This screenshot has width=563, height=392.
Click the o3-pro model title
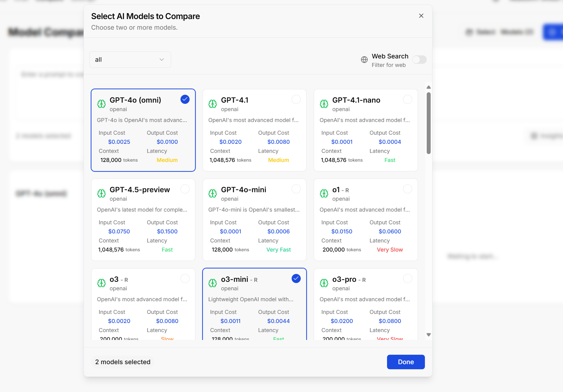(344, 279)
